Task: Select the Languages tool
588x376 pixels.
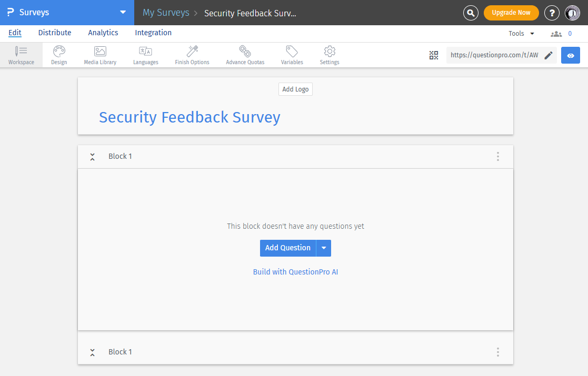Action: [x=145, y=55]
